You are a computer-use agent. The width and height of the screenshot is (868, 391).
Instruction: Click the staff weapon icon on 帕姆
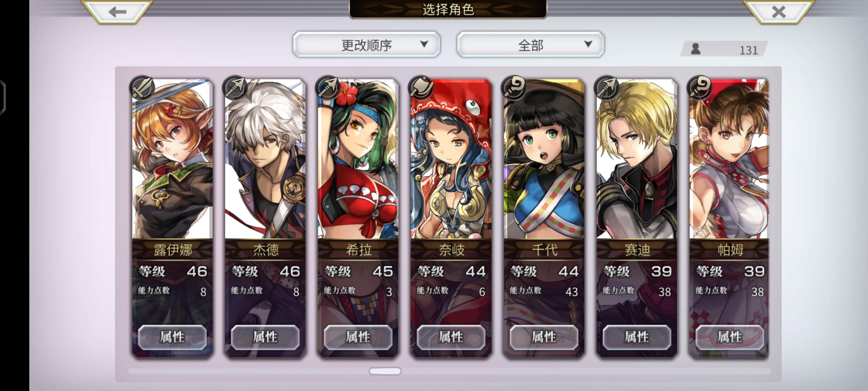pos(699,88)
